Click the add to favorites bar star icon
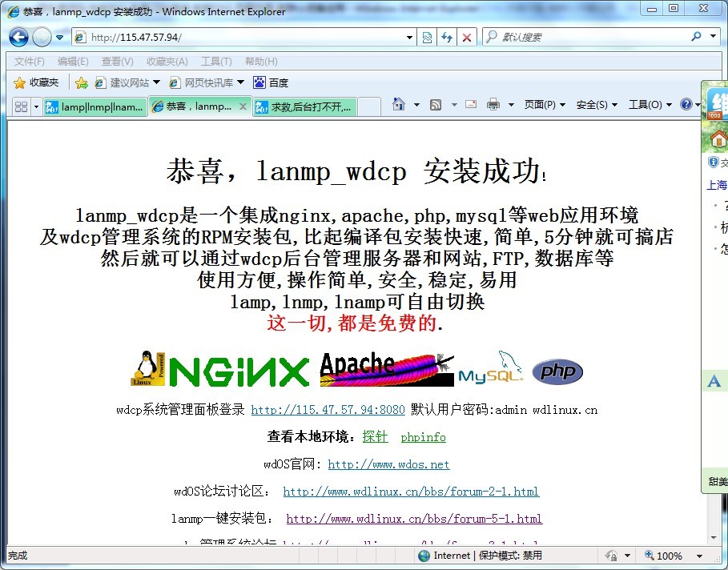The height and width of the screenshot is (570, 728). 81,82
